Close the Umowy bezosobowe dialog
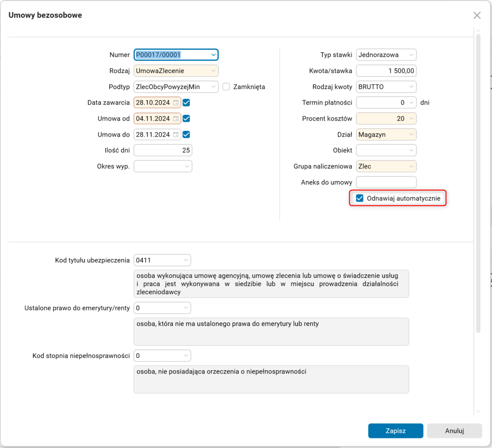492x448 pixels. [x=477, y=16]
